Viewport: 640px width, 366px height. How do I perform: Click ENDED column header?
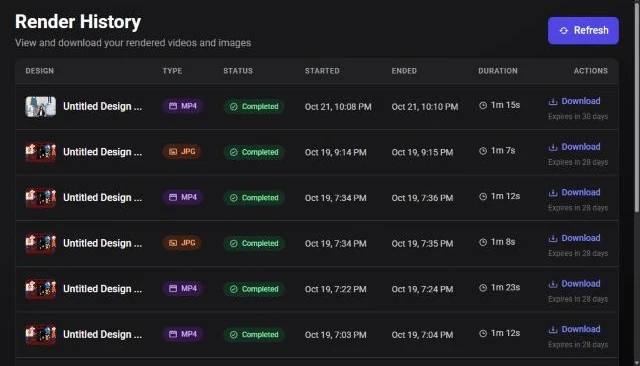pyautogui.click(x=404, y=71)
